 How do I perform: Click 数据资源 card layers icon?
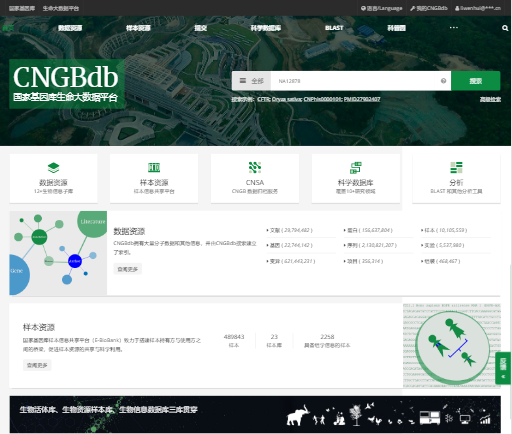[x=53, y=167]
